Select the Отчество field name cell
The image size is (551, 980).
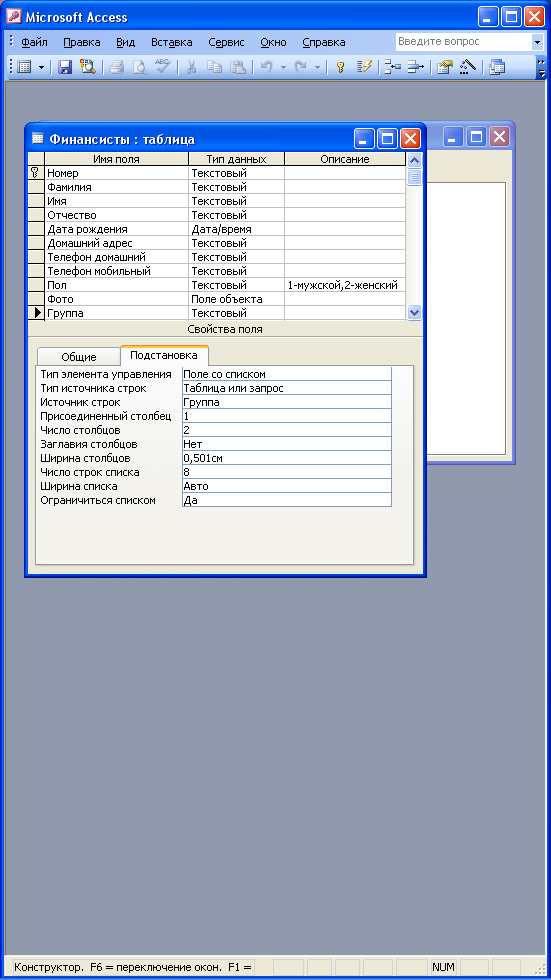pos(116,215)
